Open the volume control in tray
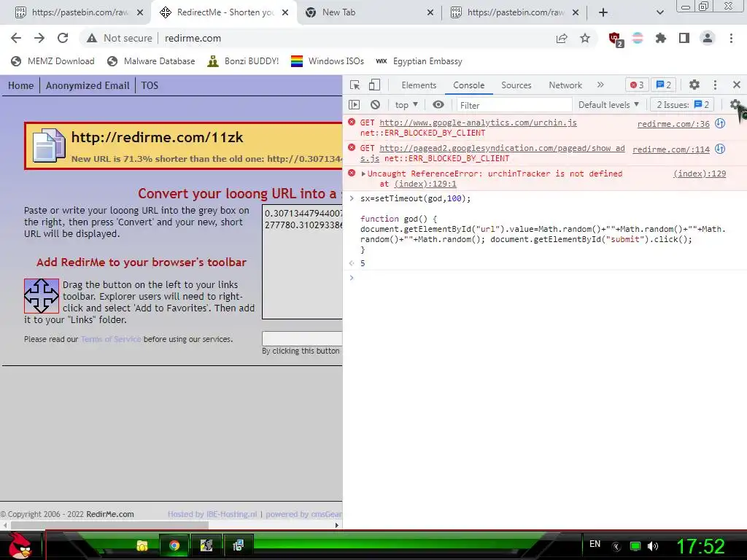 (653, 546)
